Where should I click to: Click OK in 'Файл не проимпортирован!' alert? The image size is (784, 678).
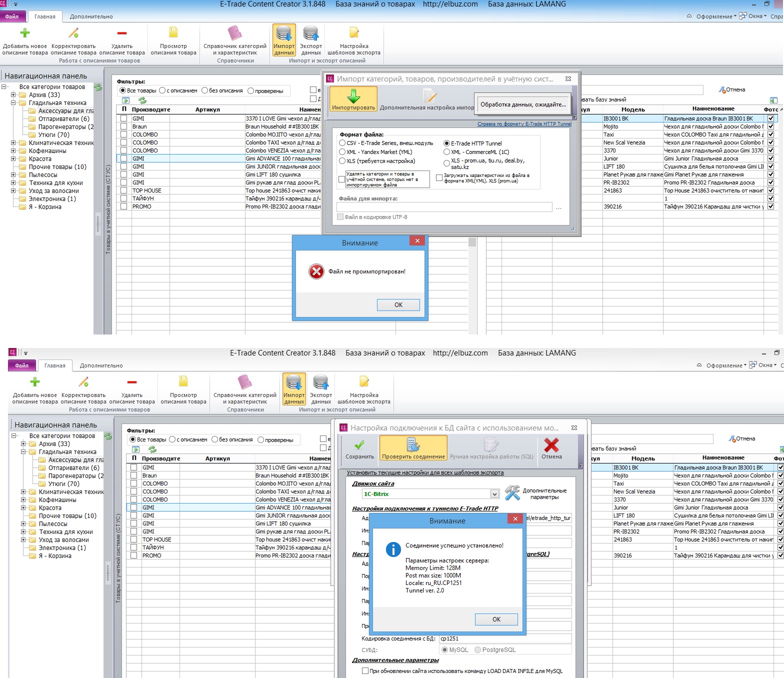click(x=398, y=305)
